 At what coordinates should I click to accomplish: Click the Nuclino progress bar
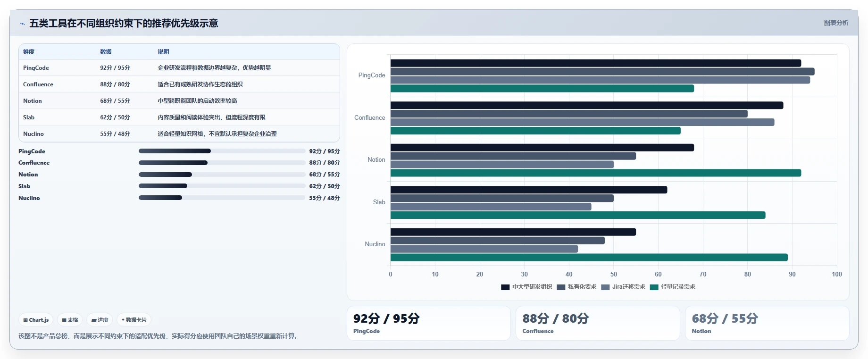click(x=222, y=198)
